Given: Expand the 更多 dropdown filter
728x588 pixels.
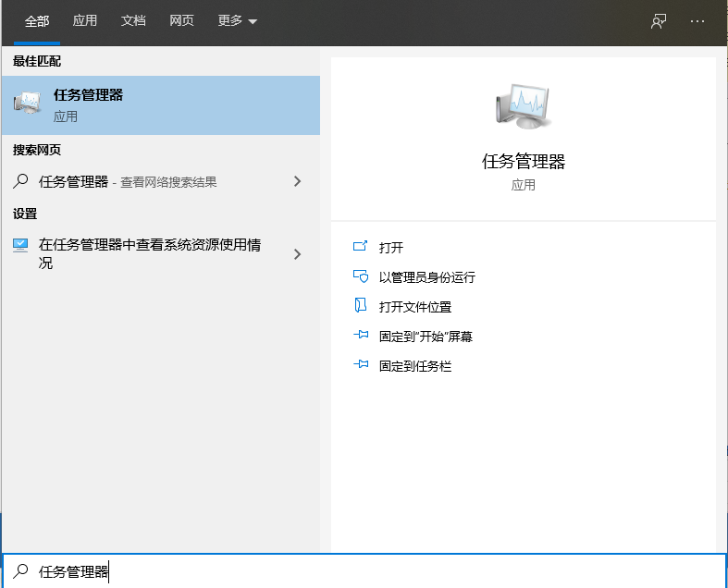Looking at the screenshot, I should 238,21.
